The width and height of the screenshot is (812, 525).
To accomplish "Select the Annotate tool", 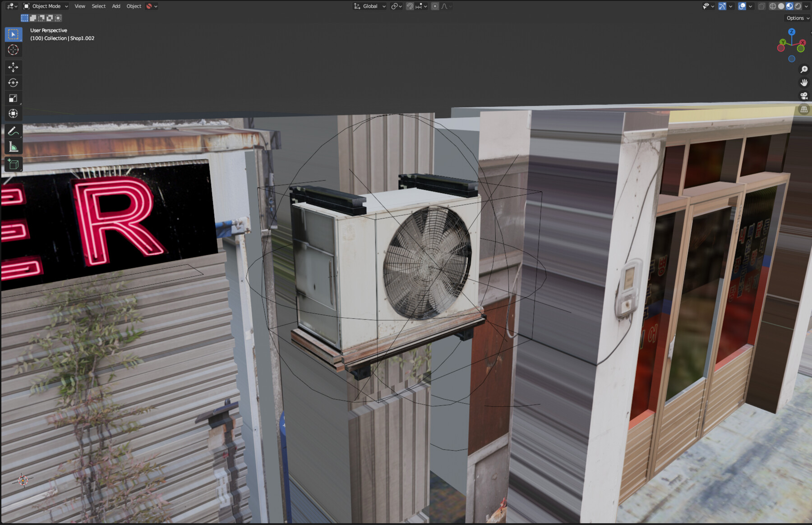I will pyautogui.click(x=13, y=132).
